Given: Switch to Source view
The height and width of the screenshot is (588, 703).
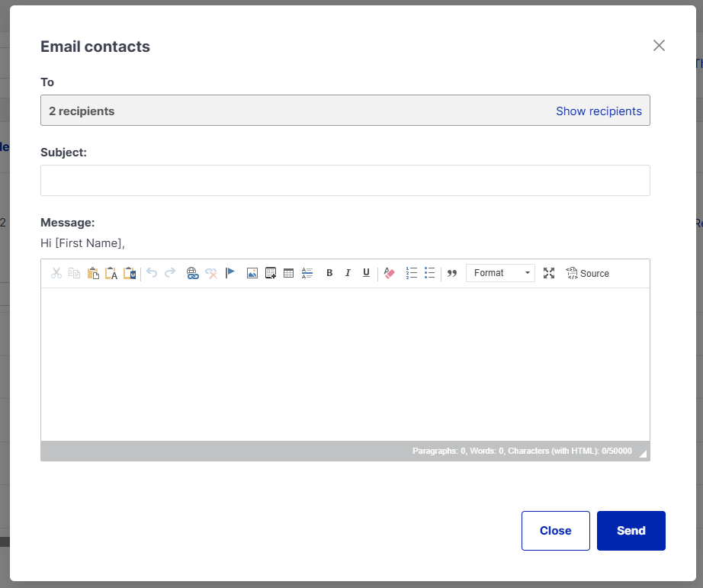Looking at the screenshot, I should tap(587, 273).
